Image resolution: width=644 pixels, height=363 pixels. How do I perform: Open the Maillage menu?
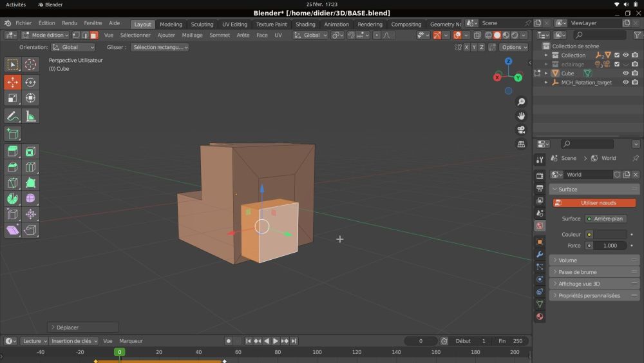point(192,35)
